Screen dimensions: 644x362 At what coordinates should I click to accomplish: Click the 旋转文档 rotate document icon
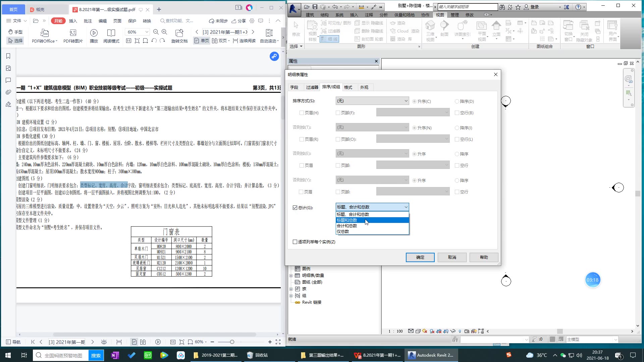click(x=179, y=33)
